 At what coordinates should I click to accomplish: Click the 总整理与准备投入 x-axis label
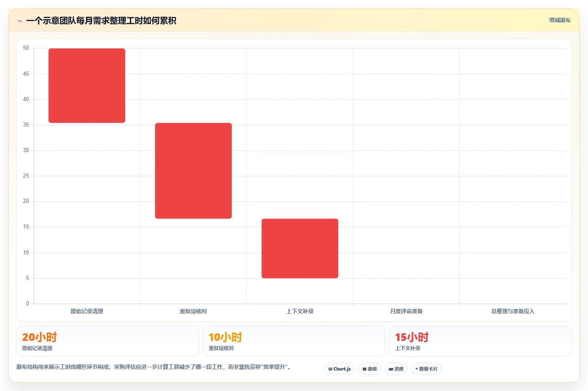pyautogui.click(x=513, y=311)
